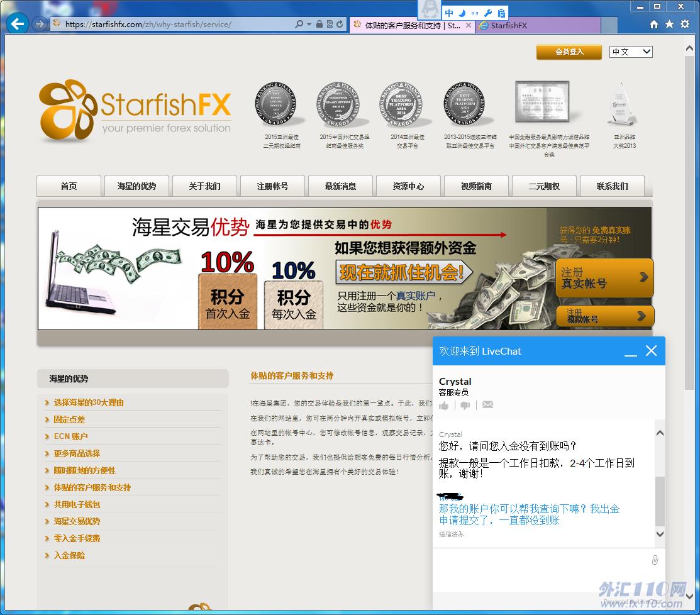Click the security lock icon in address bar
Image resolution: width=700 pixels, height=615 pixels.
click(319, 24)
